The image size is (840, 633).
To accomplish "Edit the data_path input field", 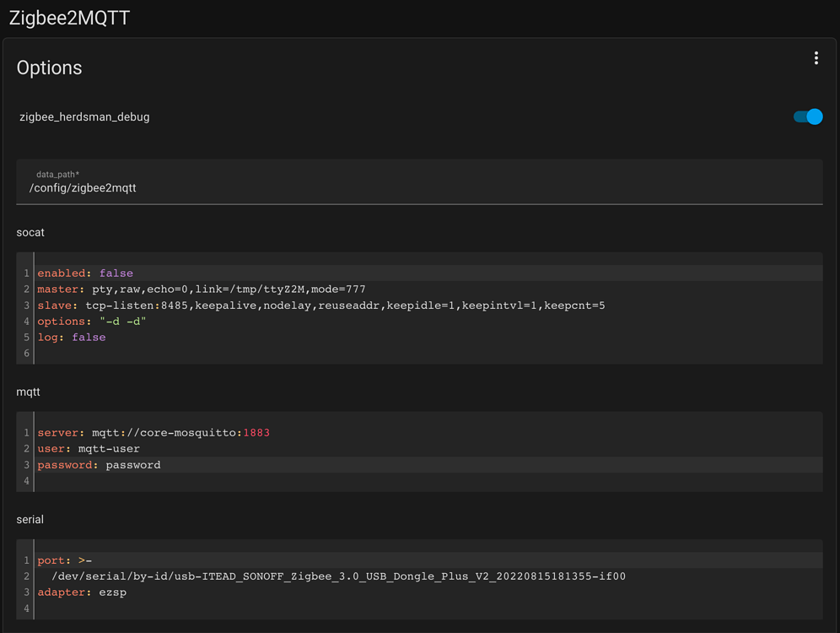I will tap(419, 181).
